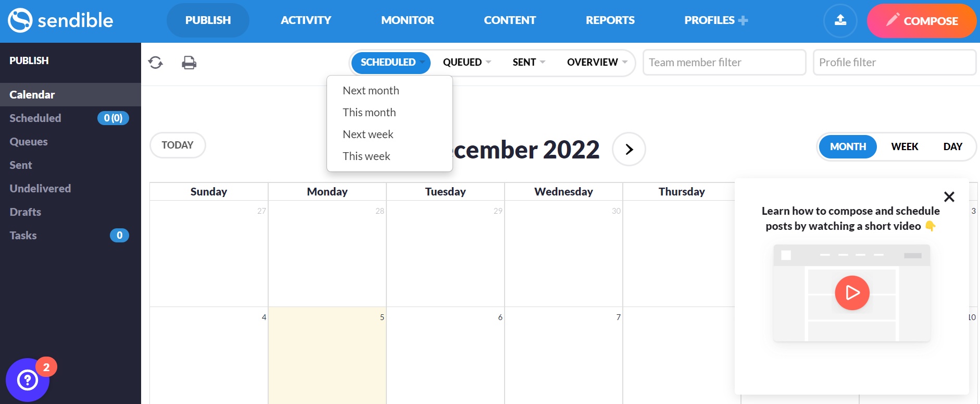
Task: Click the Team member filter field
Action: tap(724, 63)
